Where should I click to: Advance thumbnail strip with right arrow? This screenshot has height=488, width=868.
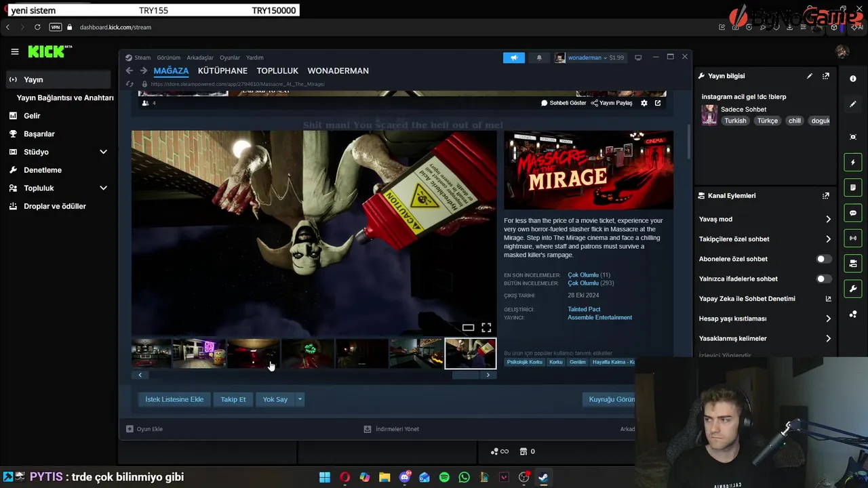pos(488,375)
